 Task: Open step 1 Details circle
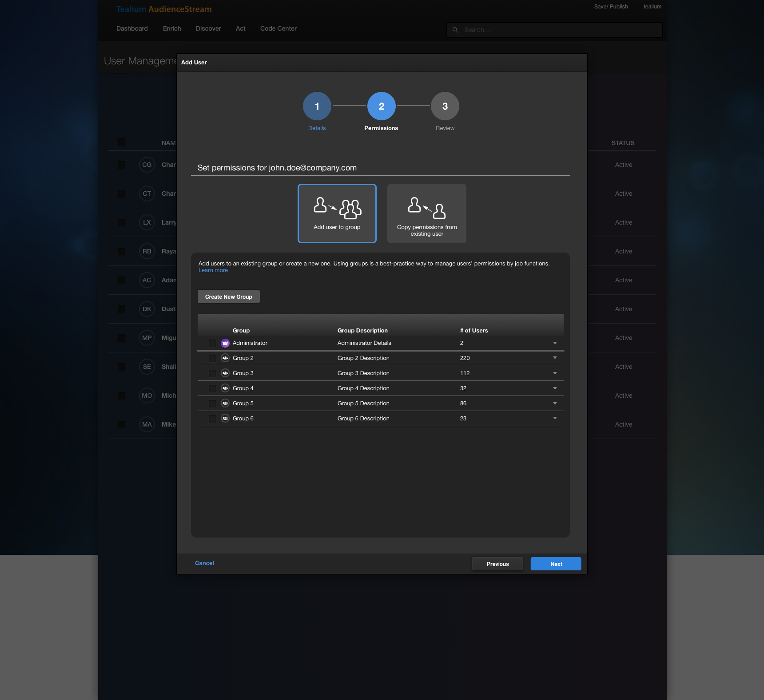pos(317,106)
